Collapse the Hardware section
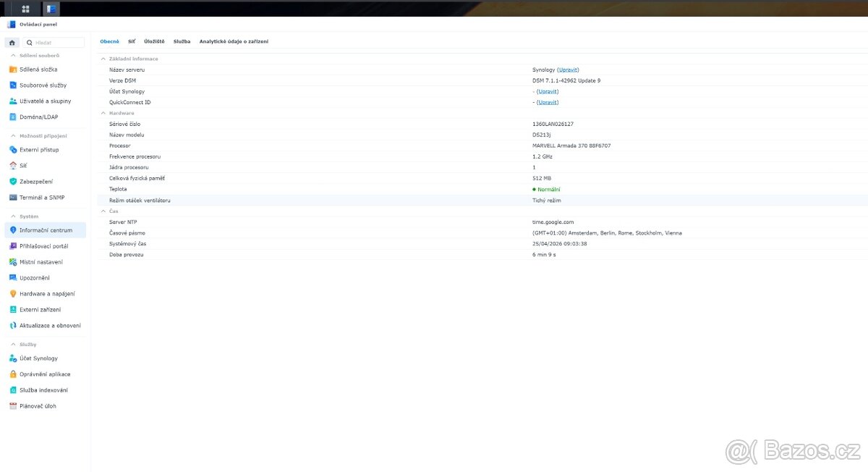The height and width of the screenshot is (472, 868). coord(103,113)
